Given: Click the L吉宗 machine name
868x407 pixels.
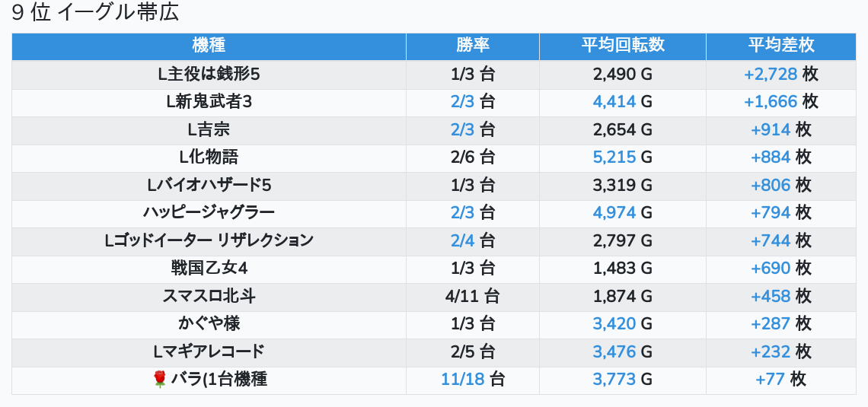Looking at the screenshot, I should click(209, 129).
